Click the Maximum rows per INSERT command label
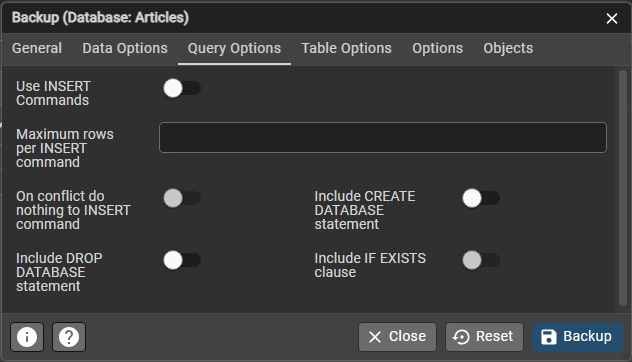This screenshot has width=632, height=362. click(x=65, y=148)
